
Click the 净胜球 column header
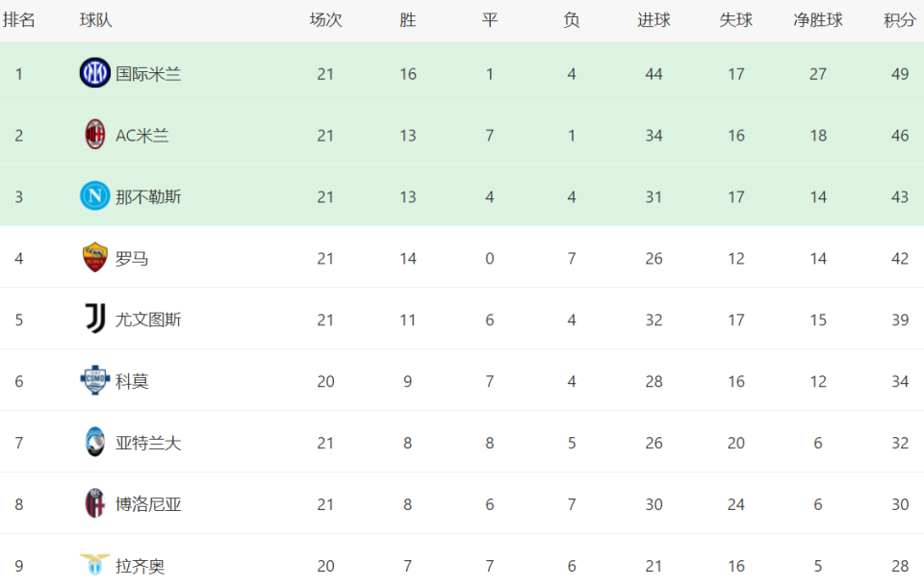818,20
